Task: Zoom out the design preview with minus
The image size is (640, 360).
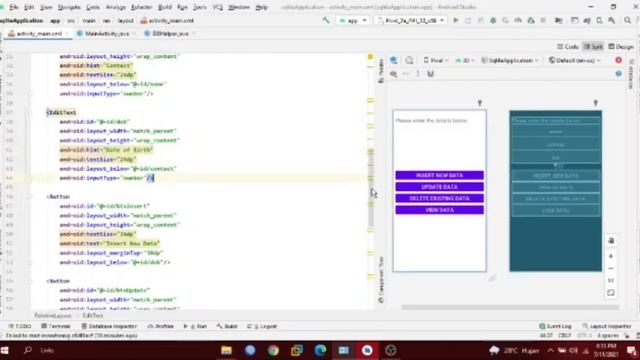Action: point(611,268)
